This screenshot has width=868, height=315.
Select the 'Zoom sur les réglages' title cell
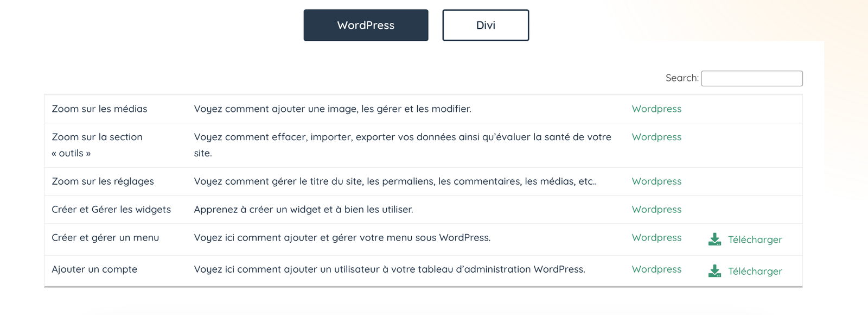click(103, 181)
